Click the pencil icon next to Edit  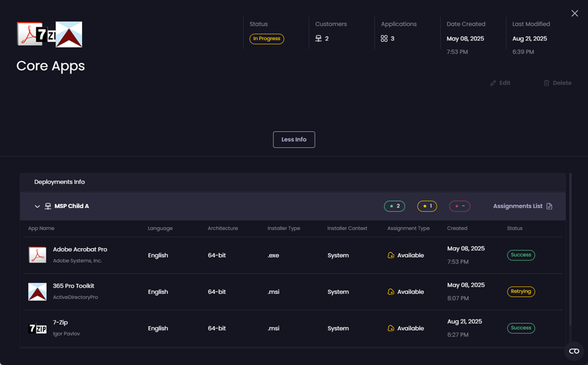tap(493, 83)
